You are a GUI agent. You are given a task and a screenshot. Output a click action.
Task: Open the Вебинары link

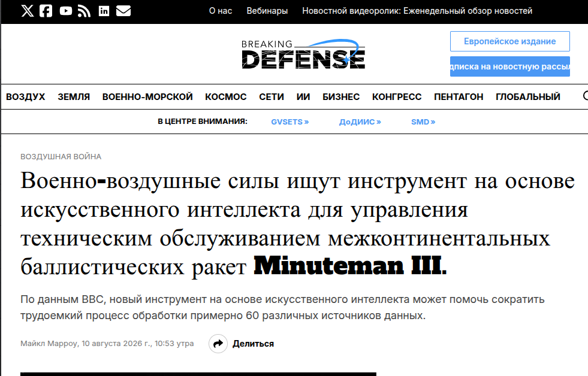267,11
